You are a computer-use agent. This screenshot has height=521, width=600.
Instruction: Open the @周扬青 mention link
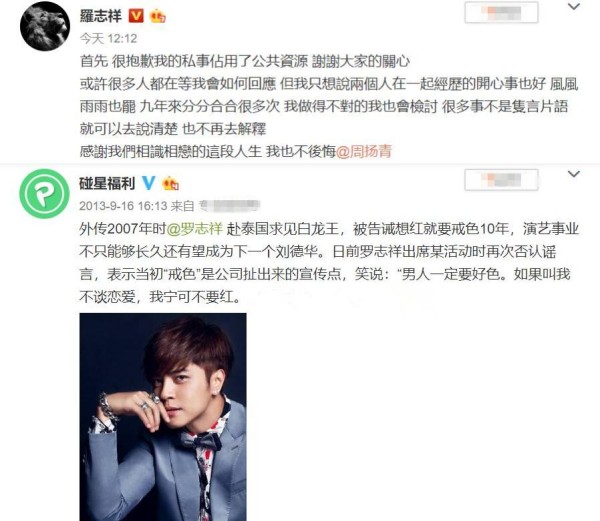pyautogui.click(x=364, y=151)
